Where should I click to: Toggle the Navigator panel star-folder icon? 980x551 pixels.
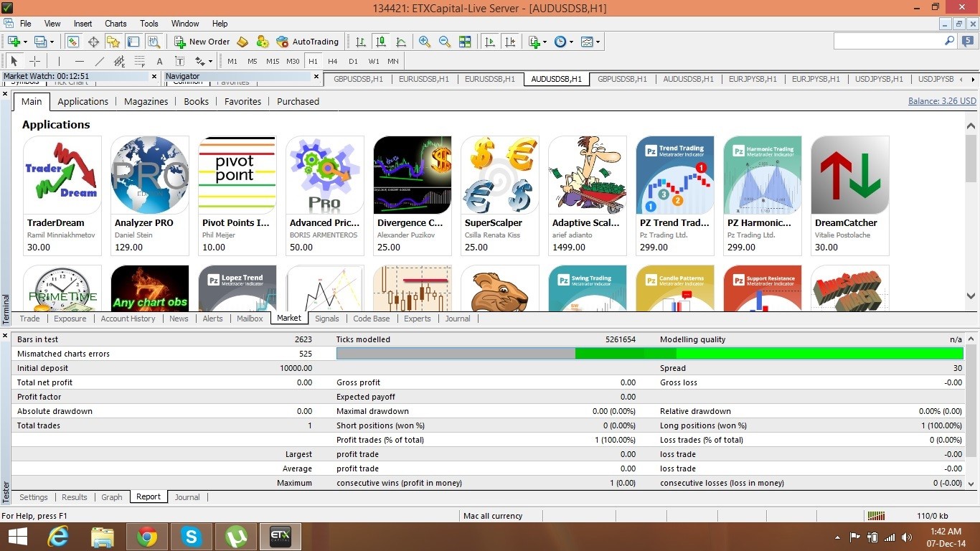113,42
